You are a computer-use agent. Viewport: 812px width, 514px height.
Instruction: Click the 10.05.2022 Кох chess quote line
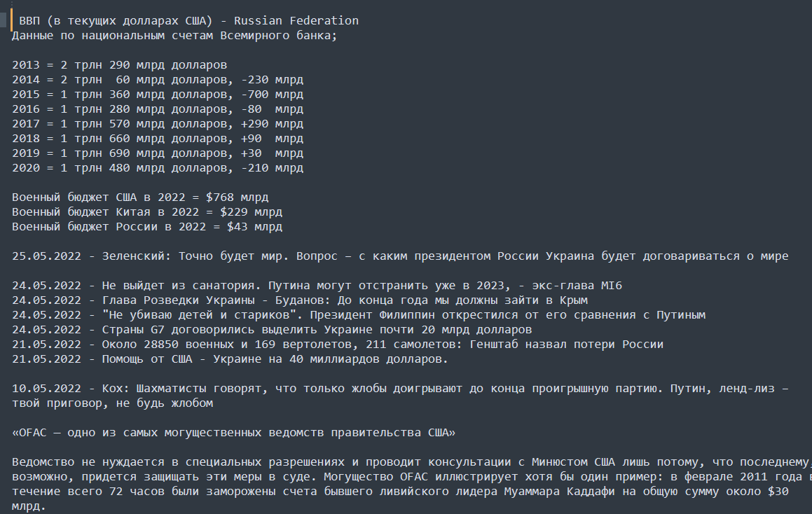[400, 396]
